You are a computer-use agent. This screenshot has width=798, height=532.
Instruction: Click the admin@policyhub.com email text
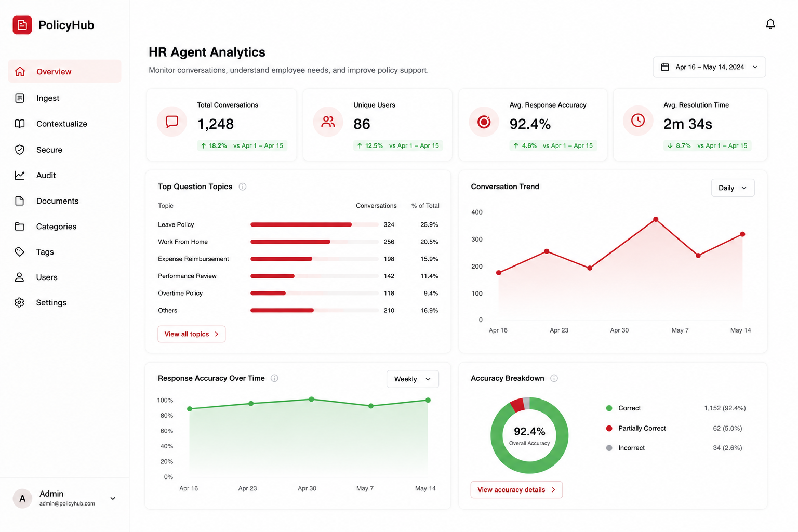[67, 503]
